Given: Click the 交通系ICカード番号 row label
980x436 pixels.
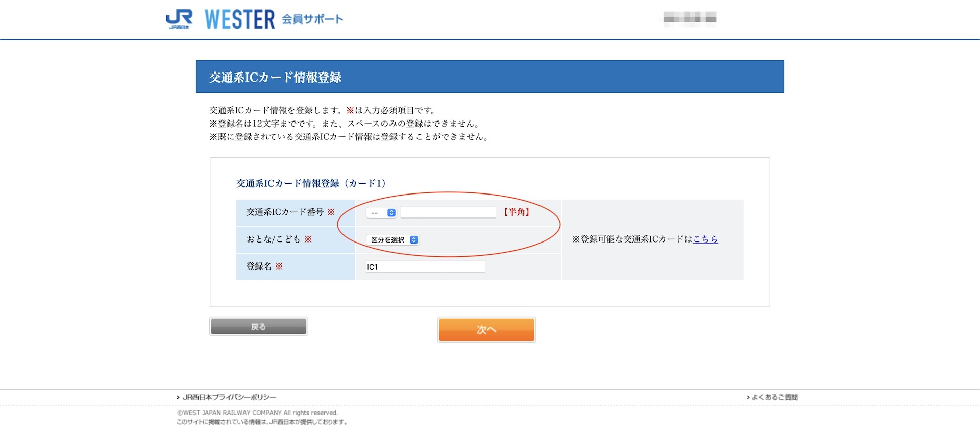Looking at the screenshot, I should pos(285,212).
